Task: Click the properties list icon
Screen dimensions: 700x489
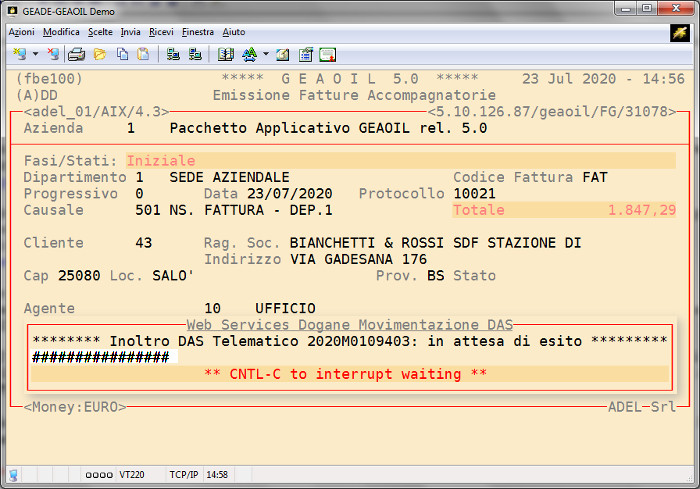Action: [306, 54]
